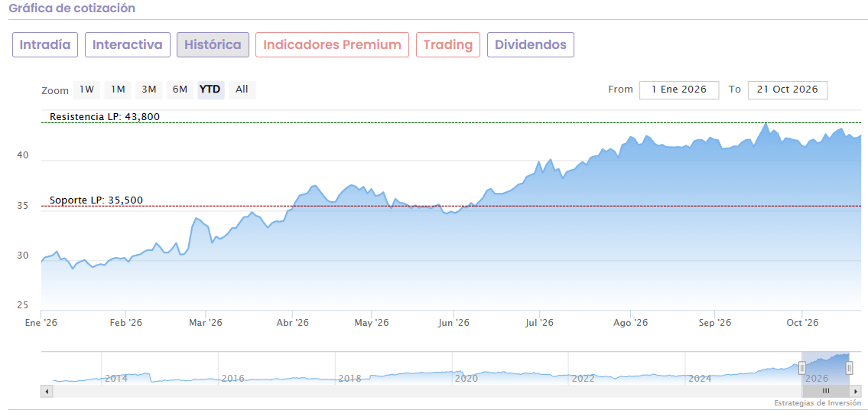Click the Resistencia LP: 43,800 label

point(105,117)
